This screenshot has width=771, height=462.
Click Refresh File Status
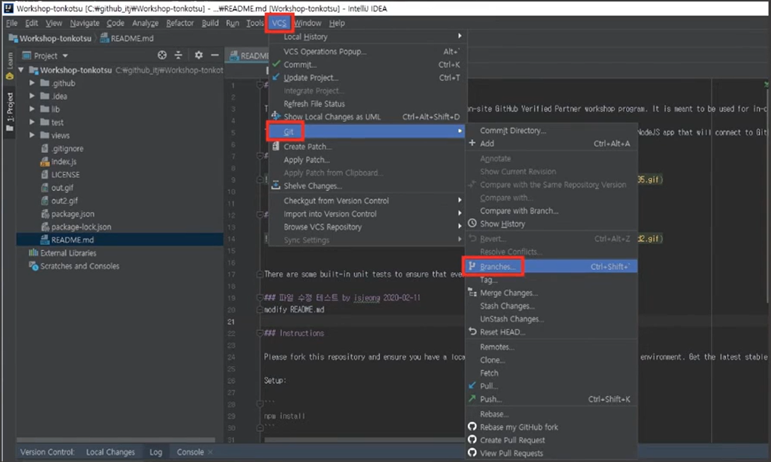(x=367, y=104)
